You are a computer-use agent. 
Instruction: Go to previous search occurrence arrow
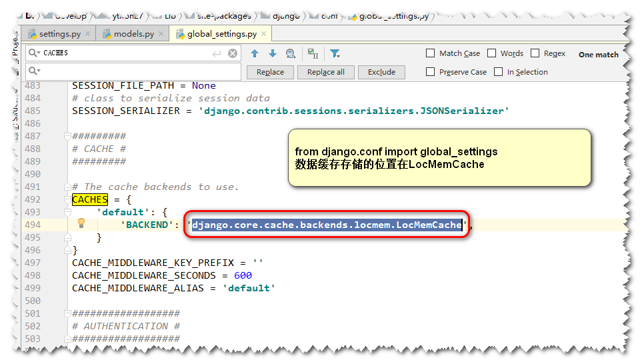(255, 53)
